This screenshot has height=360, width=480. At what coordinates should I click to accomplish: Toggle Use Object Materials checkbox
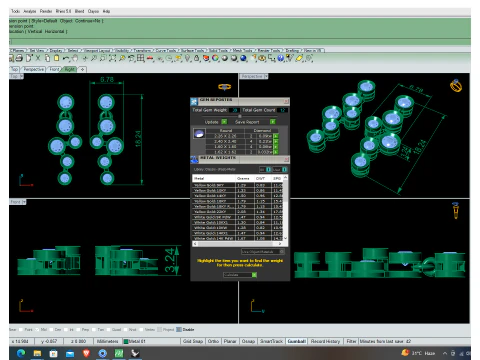coord(282,252)
